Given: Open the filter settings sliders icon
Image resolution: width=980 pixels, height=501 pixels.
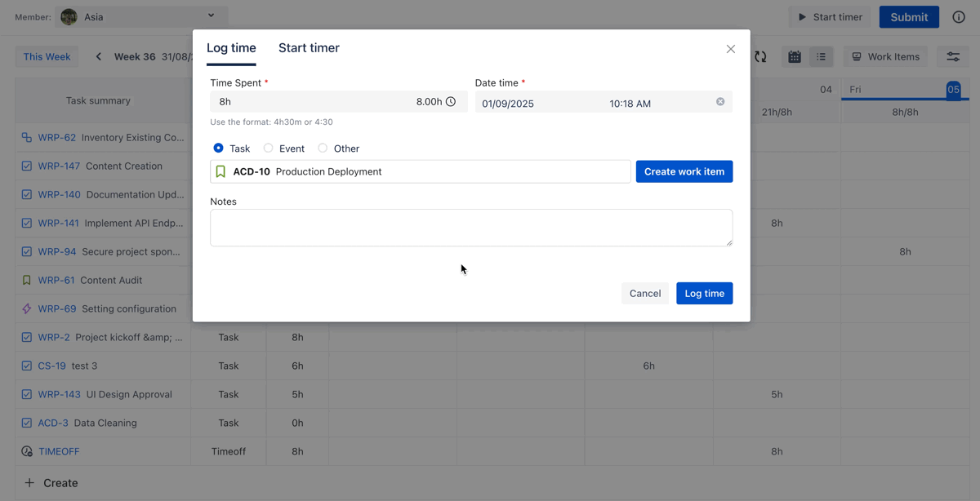Looking at the screenshot, I should click(953, 57).
